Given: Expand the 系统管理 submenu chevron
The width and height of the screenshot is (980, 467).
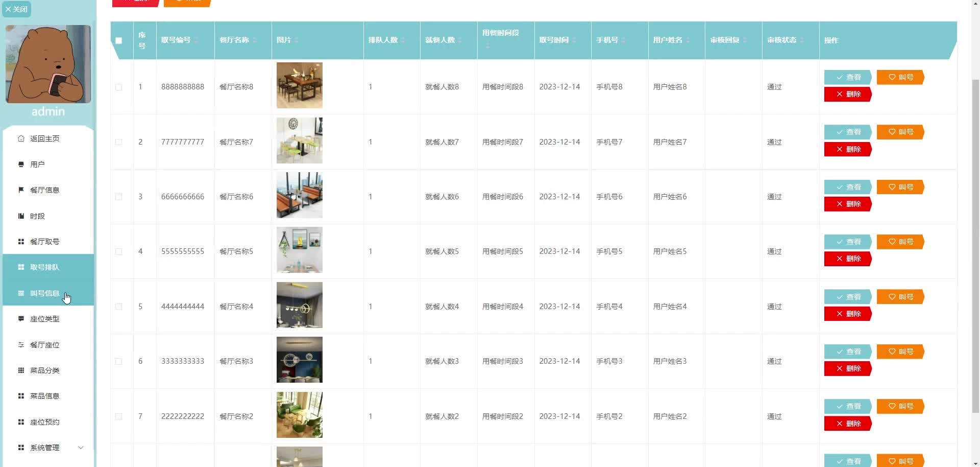Looking at the screenshot, I should click(x=81, y=448).
